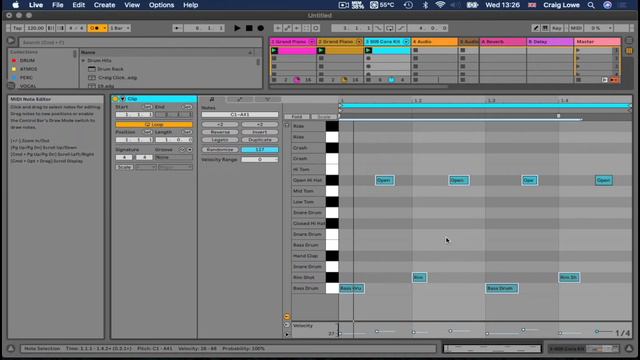Launch the cyan 808 Core Kit clip
This screenshot has width=640, height=360.
[x=369, y=51]
